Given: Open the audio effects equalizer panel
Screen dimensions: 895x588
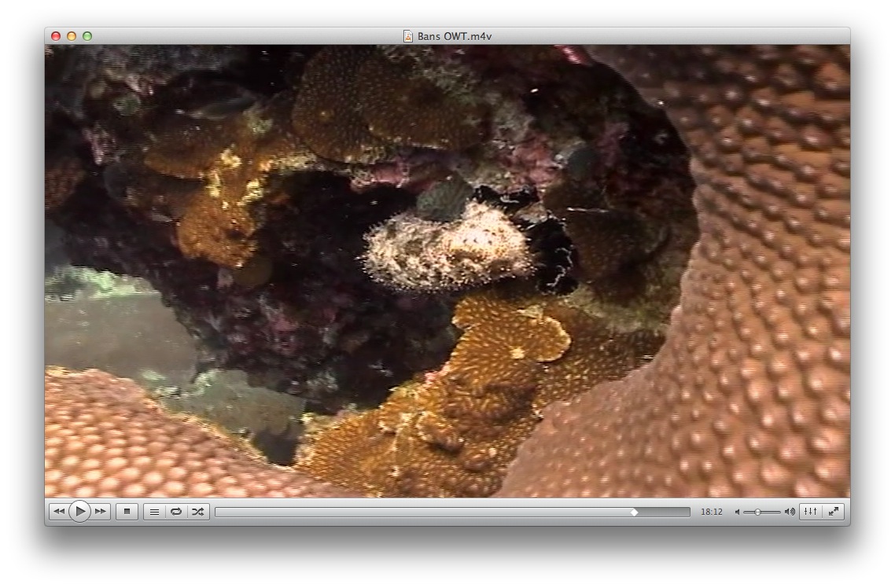Looking at the screenshot, I should pyautogui.click(x=810, y=512).
